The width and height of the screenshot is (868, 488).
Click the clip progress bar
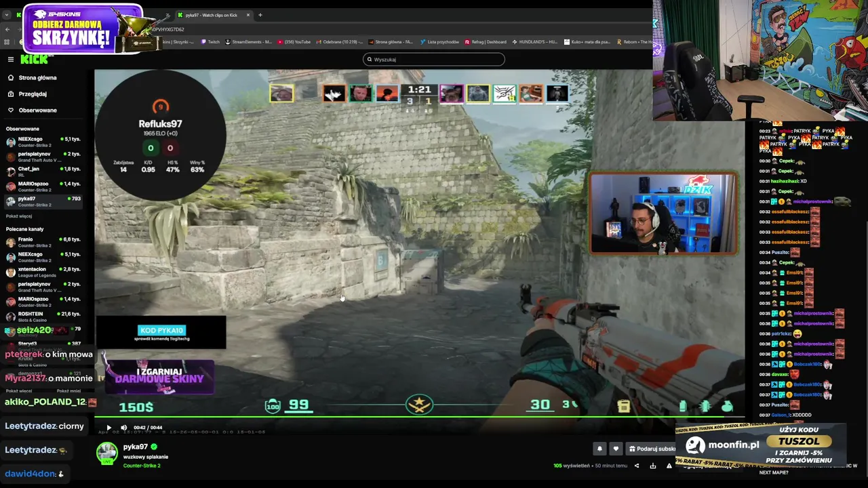tap(420, 417)
